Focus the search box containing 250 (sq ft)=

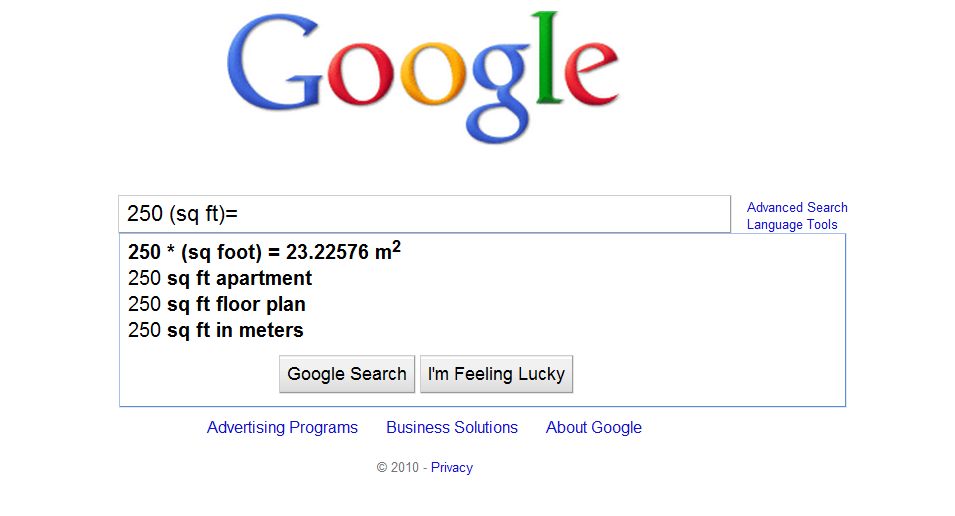point(425,214)
